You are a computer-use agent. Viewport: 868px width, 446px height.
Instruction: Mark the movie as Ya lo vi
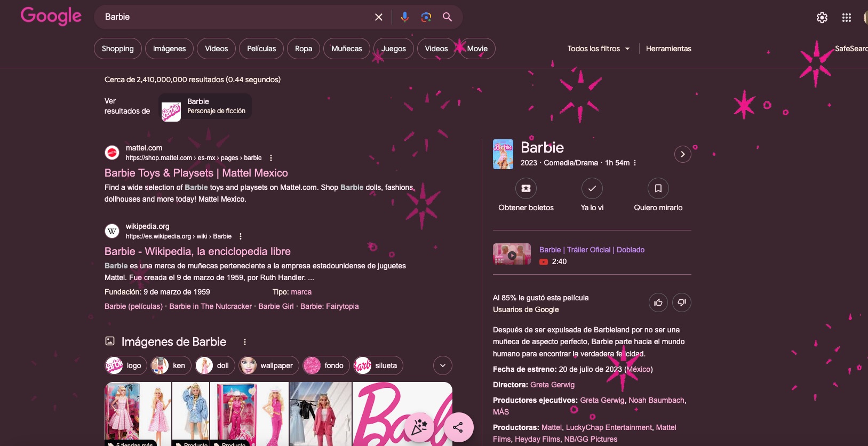tap(592, 188)
